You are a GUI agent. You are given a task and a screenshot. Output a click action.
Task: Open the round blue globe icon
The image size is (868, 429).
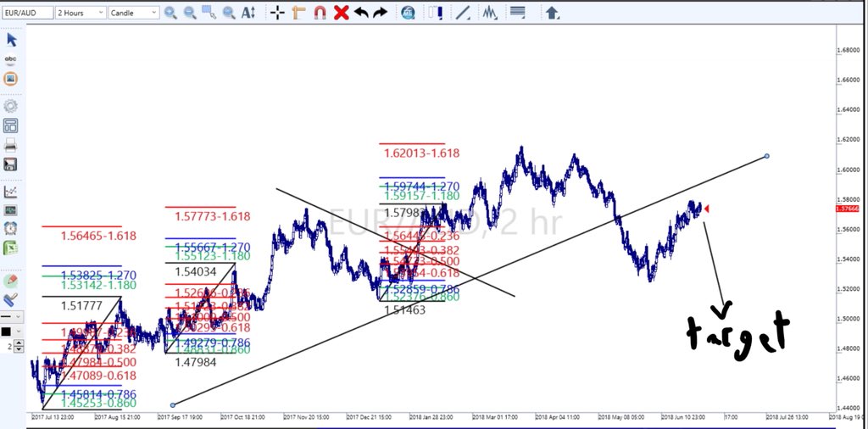point(408,13)
